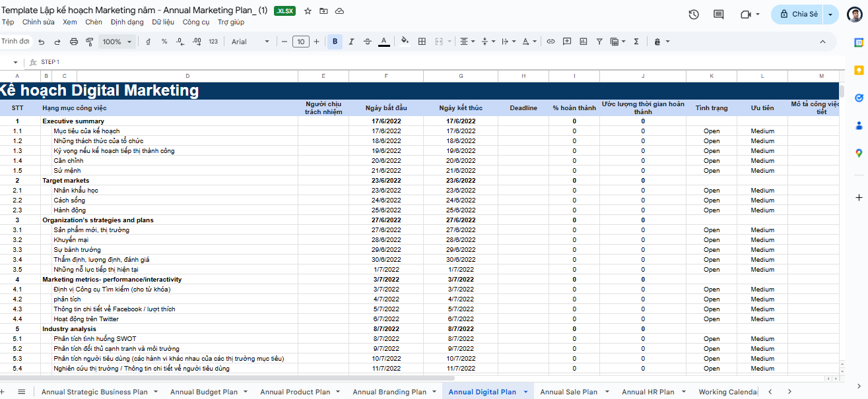Open Google Calendar in the side panel

[x=859, y=43]
